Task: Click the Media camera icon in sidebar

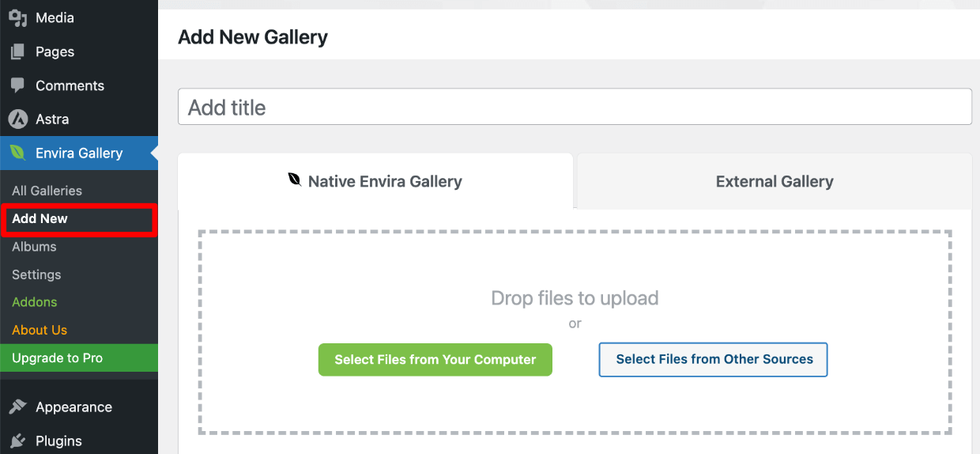Action: 17,17
